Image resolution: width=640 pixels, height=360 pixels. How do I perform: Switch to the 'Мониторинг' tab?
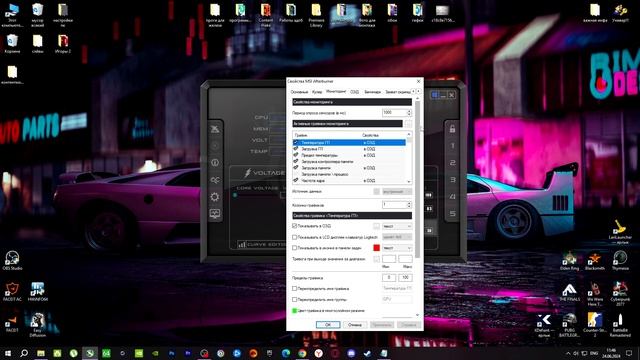336,91
